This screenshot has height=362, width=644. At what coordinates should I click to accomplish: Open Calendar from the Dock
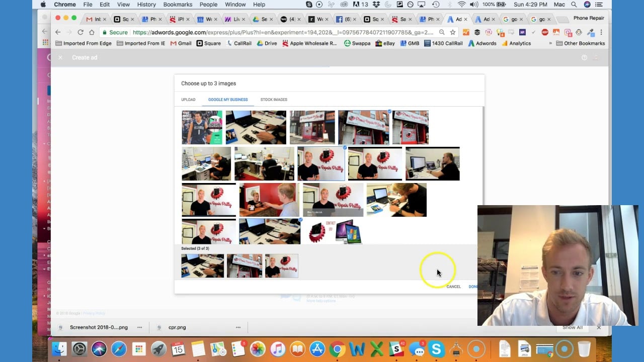[179, 348]
